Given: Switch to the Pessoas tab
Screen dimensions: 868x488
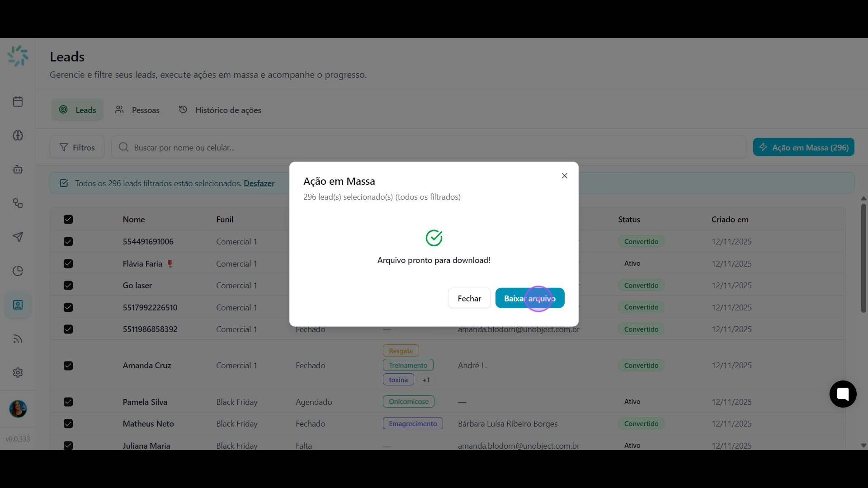Looking at the screenshot, I should click(137, 110).
